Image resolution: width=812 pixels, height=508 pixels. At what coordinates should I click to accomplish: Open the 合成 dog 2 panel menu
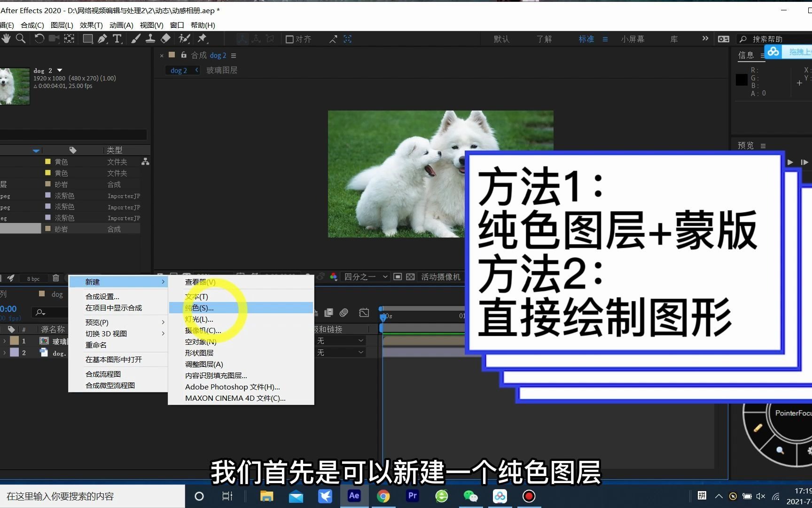pyautogui.click(x=234, y=56)
